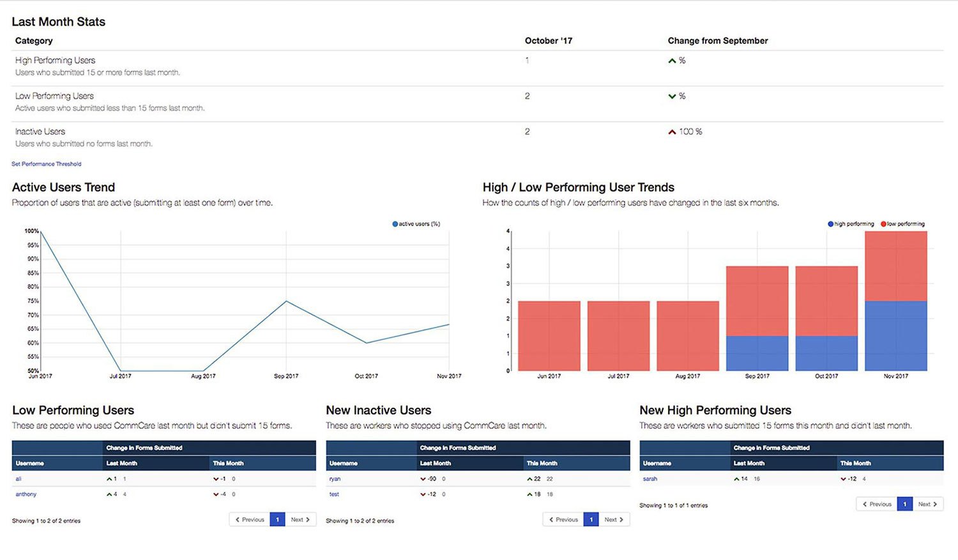Viewport: 958px width, 560px height.
Task: Click the green up arrow for High Performing Users
Action: [672, 61]
